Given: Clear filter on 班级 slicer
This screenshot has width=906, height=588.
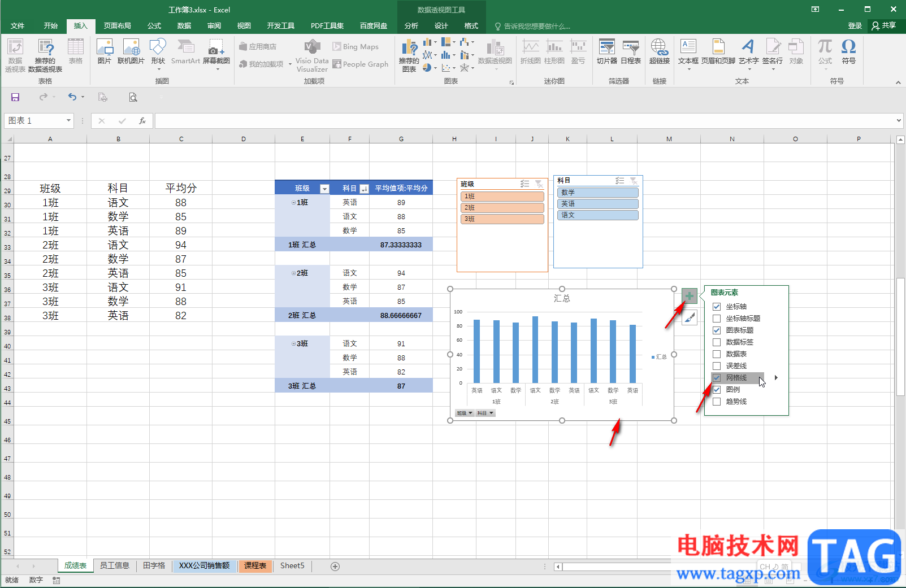Looking at the screenshot, I should point(539,184).
